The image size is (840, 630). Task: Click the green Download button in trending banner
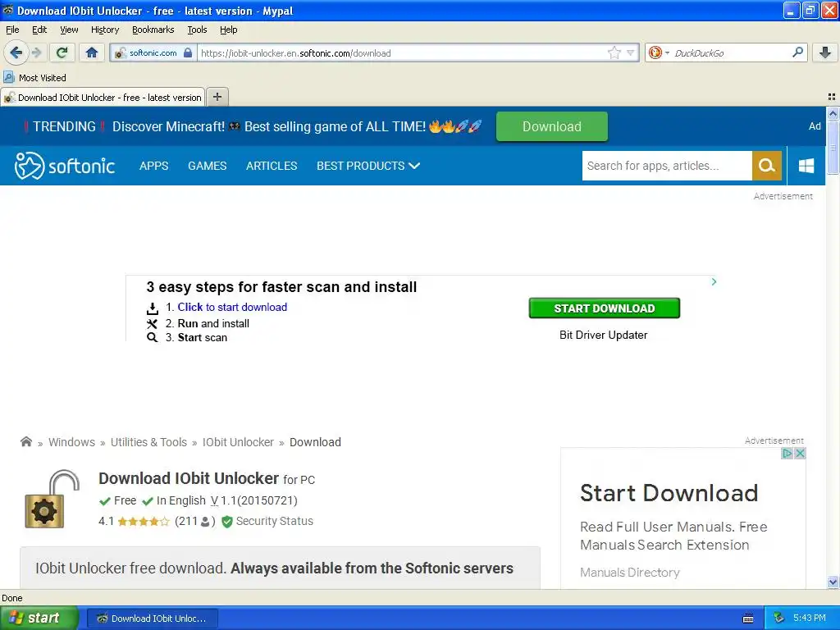[x=552, y=126]
